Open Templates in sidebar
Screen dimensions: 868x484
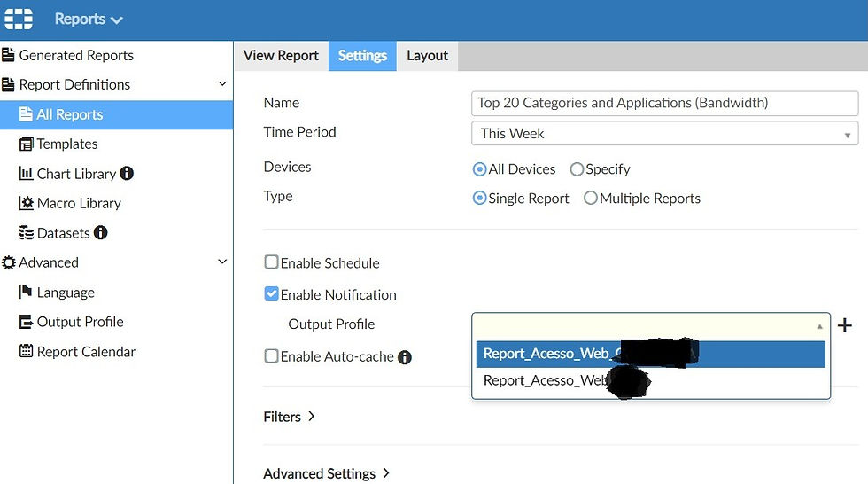pyautogui.click(x=67, y=144)
